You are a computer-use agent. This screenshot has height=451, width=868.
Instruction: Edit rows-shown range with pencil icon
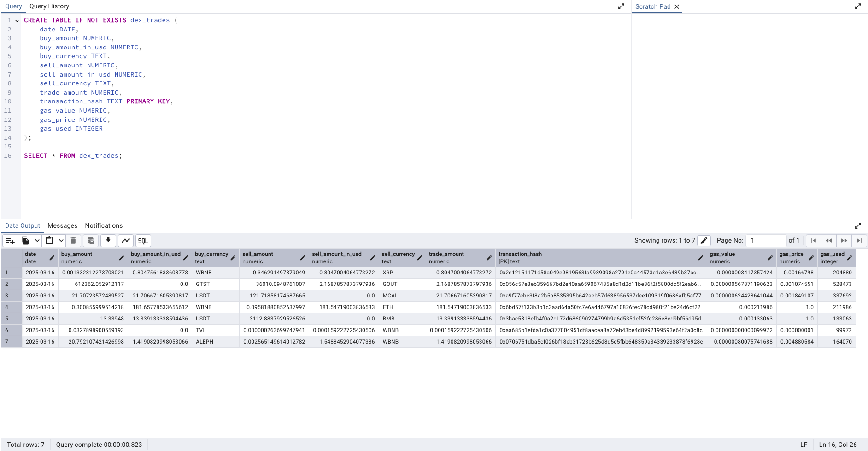704,240
